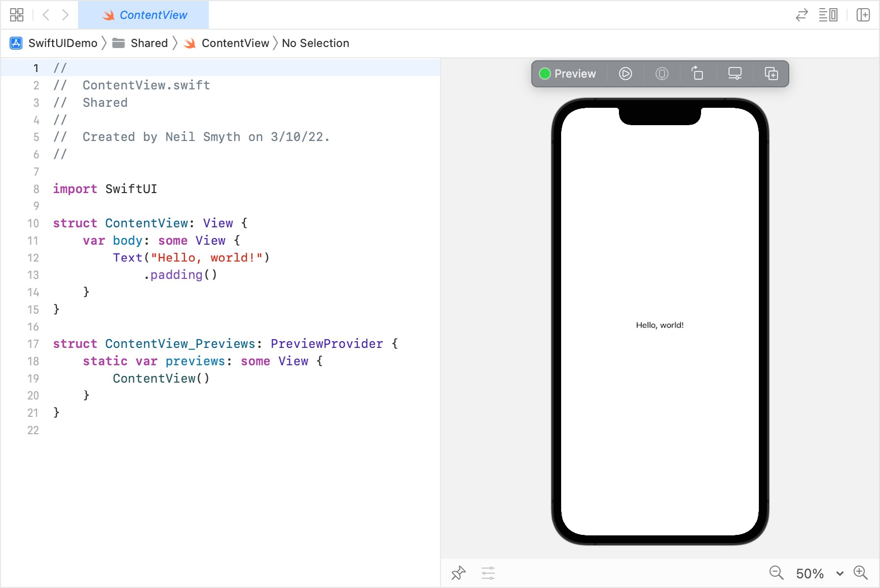Click the ContentView() call on line 19
Viewport: 880px width, 588px height.
[161, 379]
